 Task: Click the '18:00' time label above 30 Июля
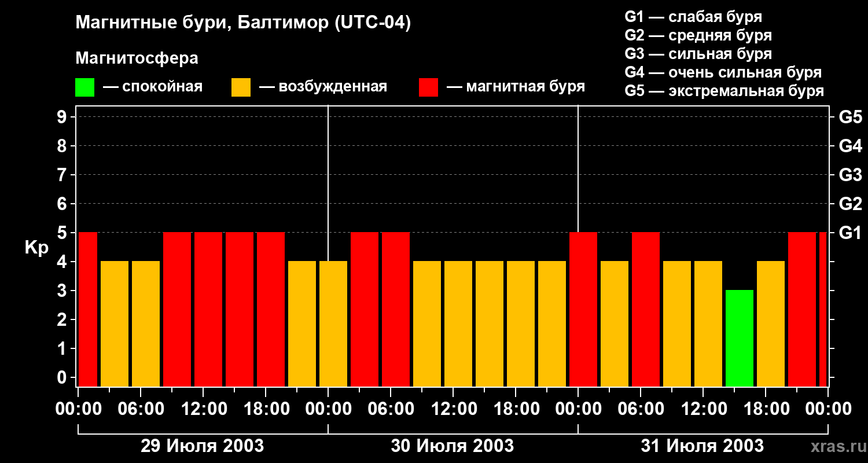516,409
